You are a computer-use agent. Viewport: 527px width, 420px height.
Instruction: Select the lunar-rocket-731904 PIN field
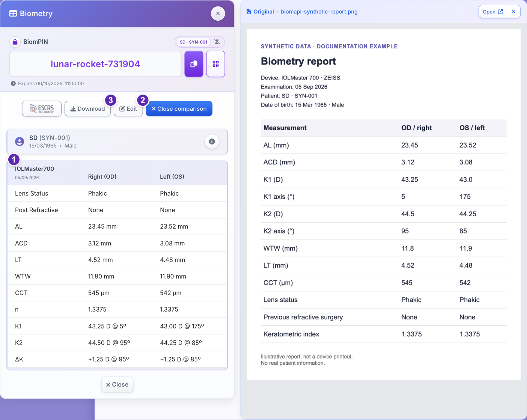tap(95, 64)
